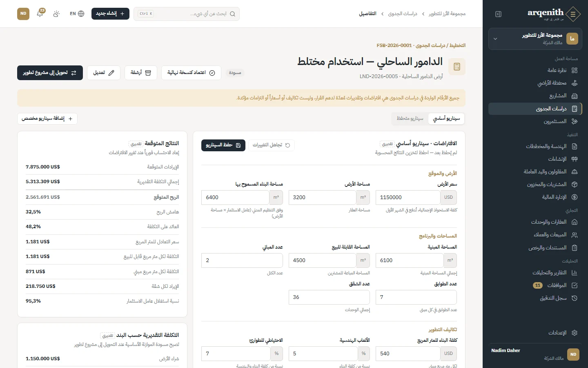Collapse the sidebar with the panel icon
The width and height of the screenshot is (588, 368).
[x=498, y=14]
